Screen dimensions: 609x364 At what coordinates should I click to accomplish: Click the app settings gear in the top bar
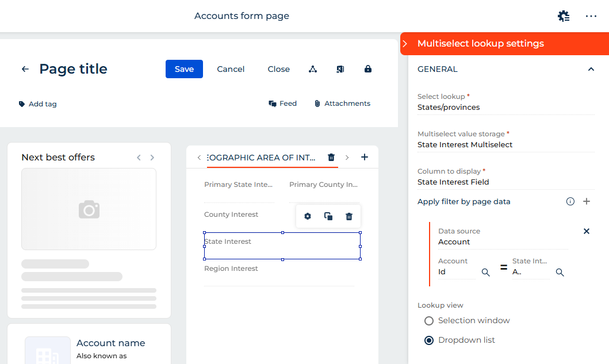pyautogui.click(x=563, y=16)
